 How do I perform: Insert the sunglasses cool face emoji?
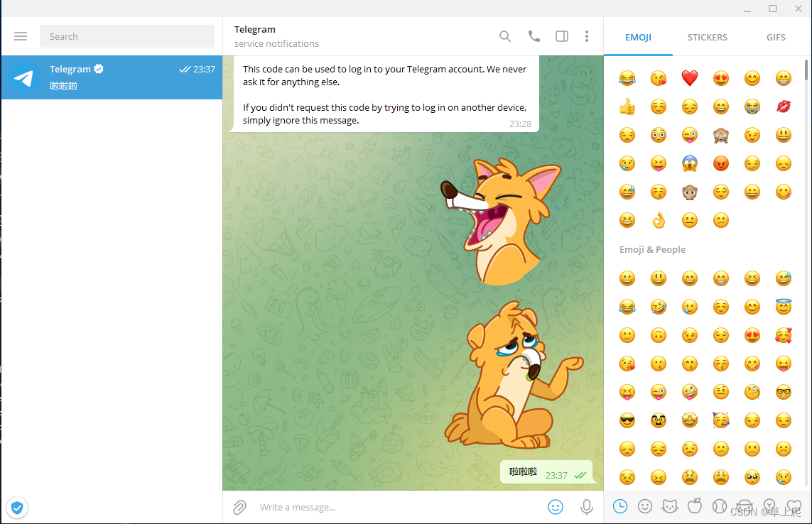point(627,420)
